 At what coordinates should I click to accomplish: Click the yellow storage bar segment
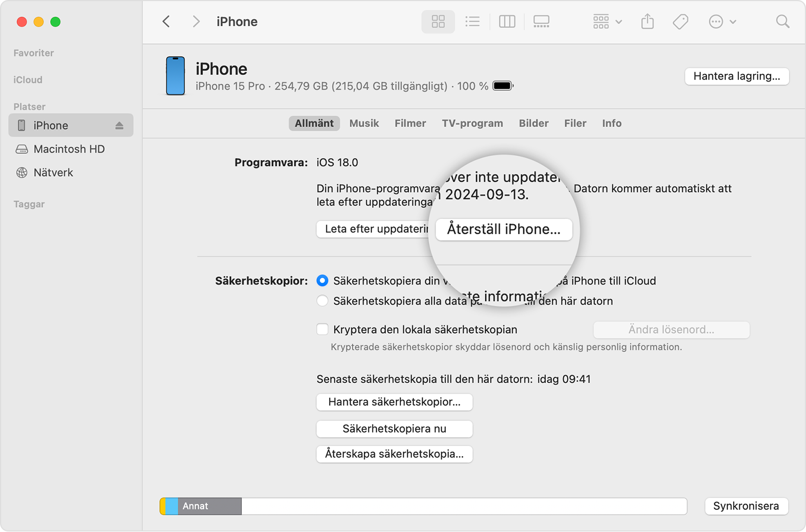[163, 506]
